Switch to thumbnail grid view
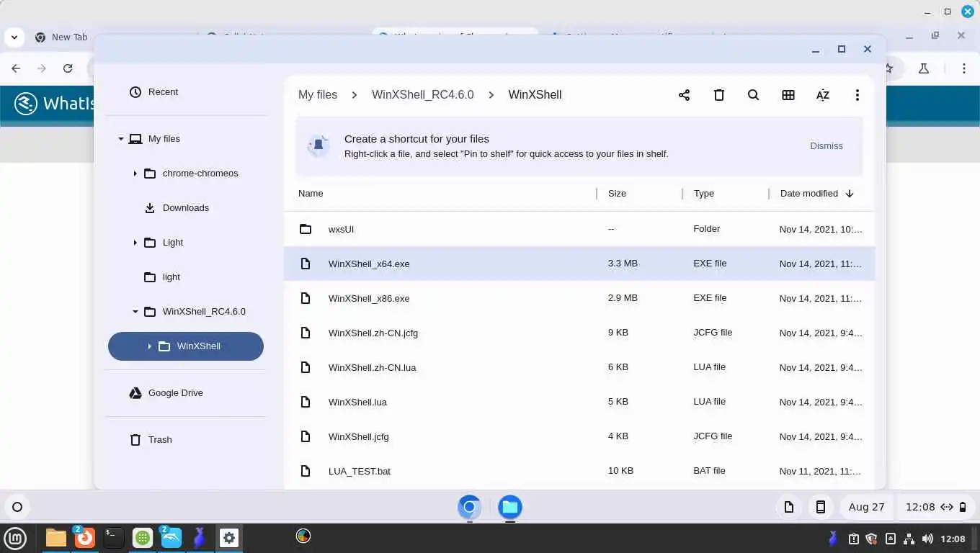Screen dimensions: 980x553 [788, 95]
